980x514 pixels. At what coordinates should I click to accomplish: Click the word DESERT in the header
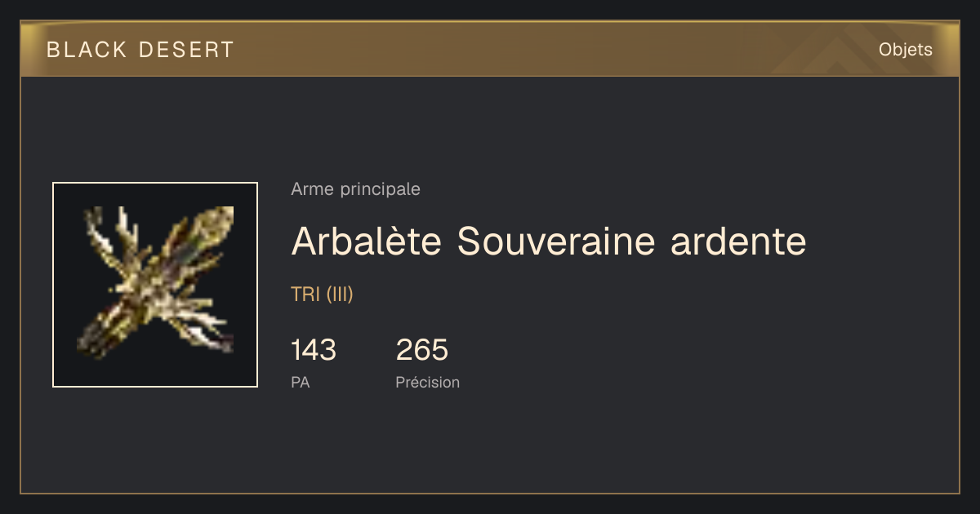pos(186,50)
